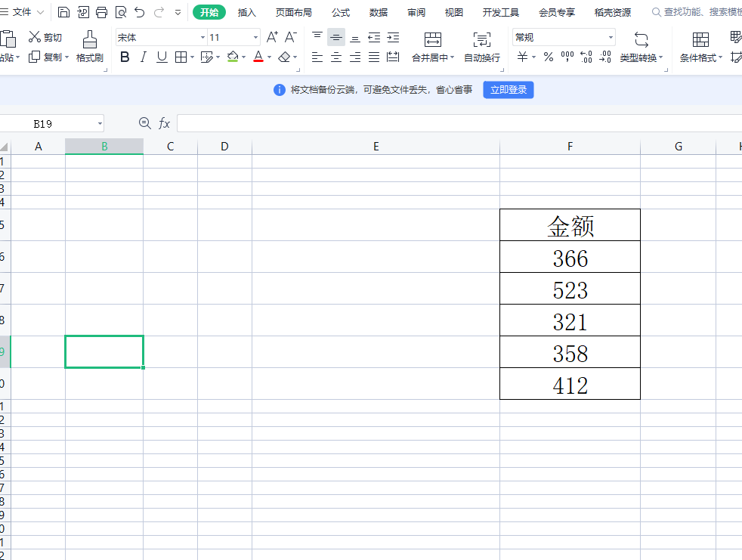Activate Format Painter (格式刷)
Viewport: 742px width, 560px height.
point(90,46)
